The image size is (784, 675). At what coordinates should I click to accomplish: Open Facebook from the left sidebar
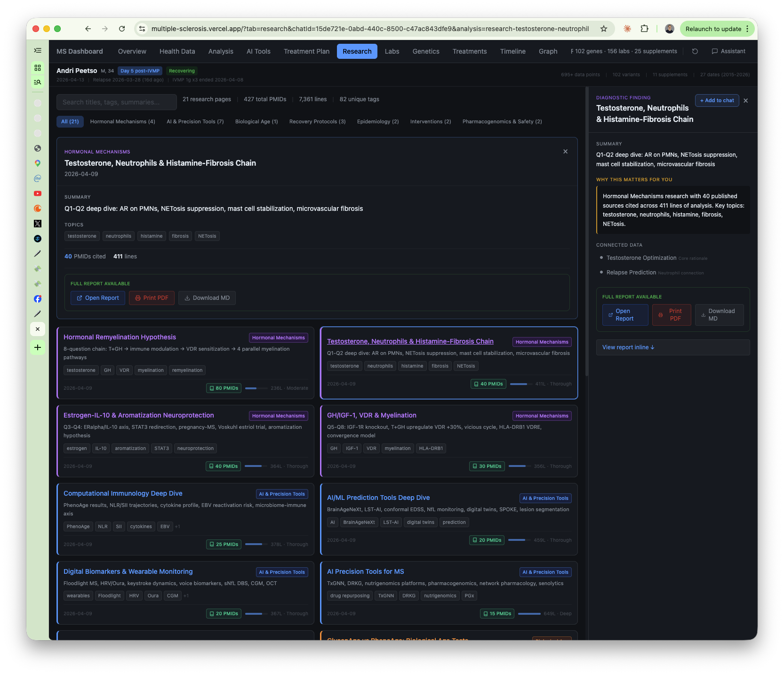click(37, 299)
